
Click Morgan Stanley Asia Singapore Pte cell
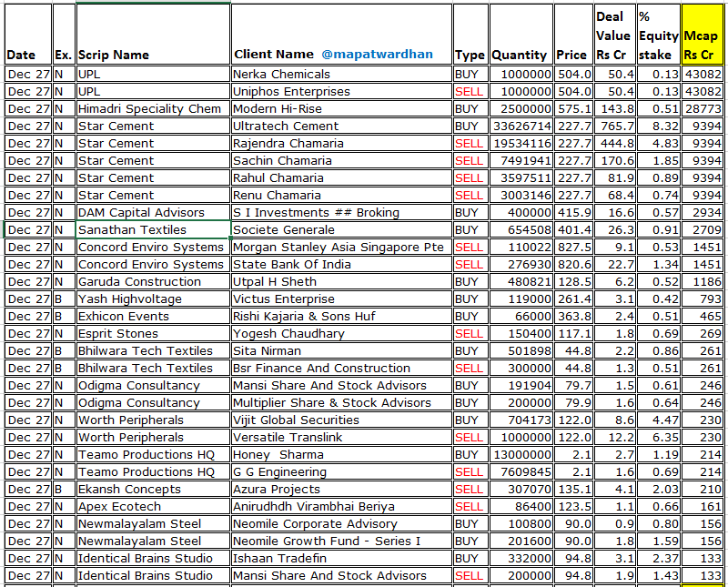pos(342,247)
